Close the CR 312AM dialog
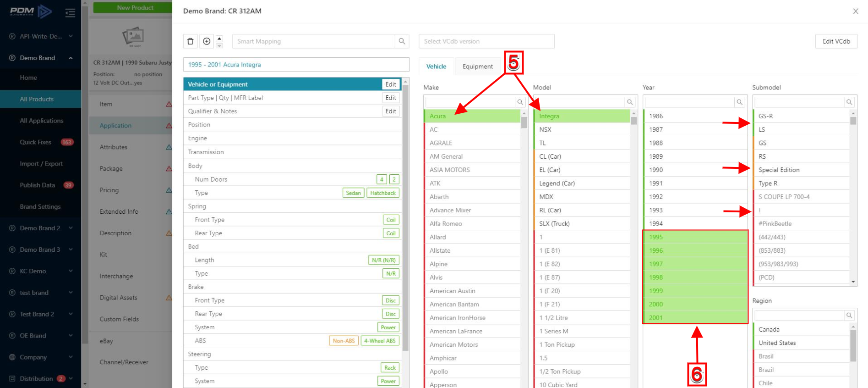The height and width of the screenshot is (388, 868). pos(856,11)
